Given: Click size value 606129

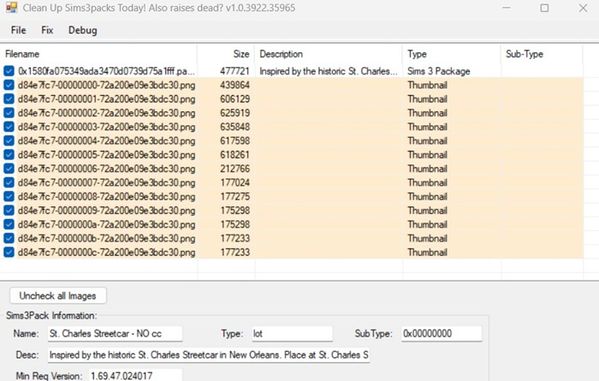Looking at the screenshot, I should pos(235,99).
